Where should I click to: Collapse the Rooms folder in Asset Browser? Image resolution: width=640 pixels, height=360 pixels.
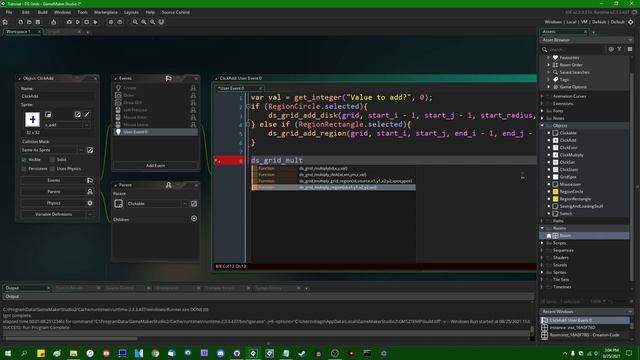542,228
